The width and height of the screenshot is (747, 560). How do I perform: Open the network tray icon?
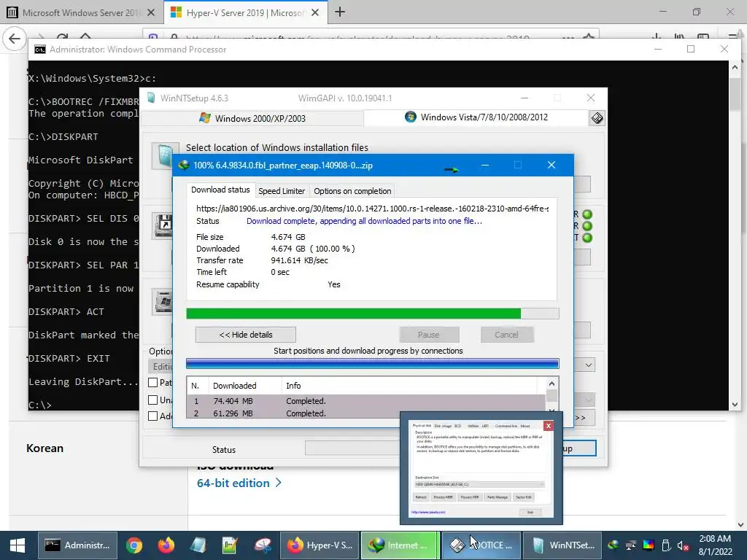[x=631, y=545]
